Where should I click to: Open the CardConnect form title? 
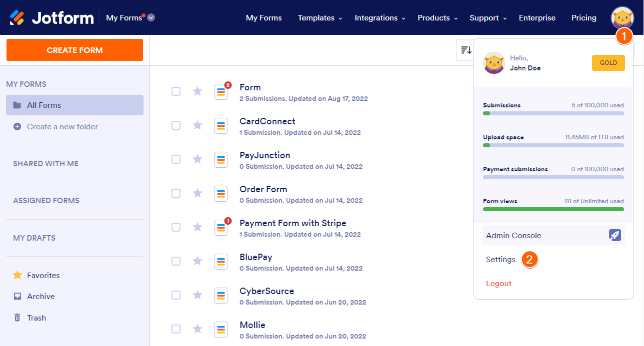[x=267, y=121]
